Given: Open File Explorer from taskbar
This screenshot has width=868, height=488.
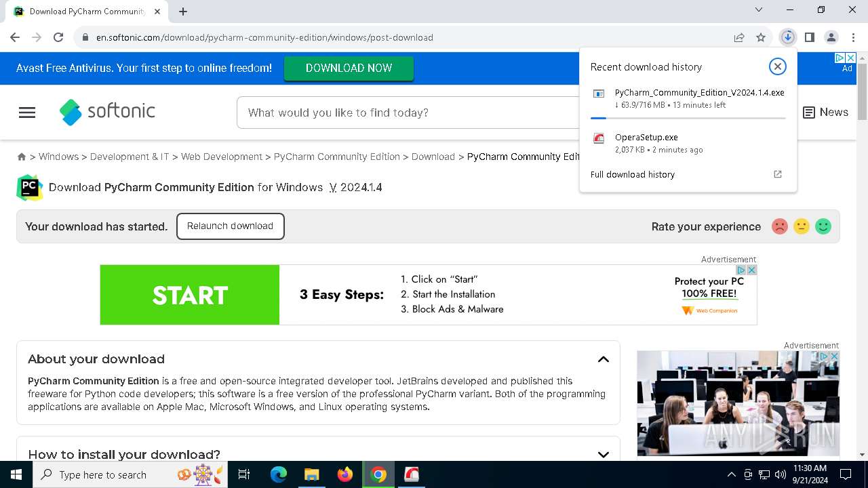Looking at the screenshot, I should click(x=312, y=474).
